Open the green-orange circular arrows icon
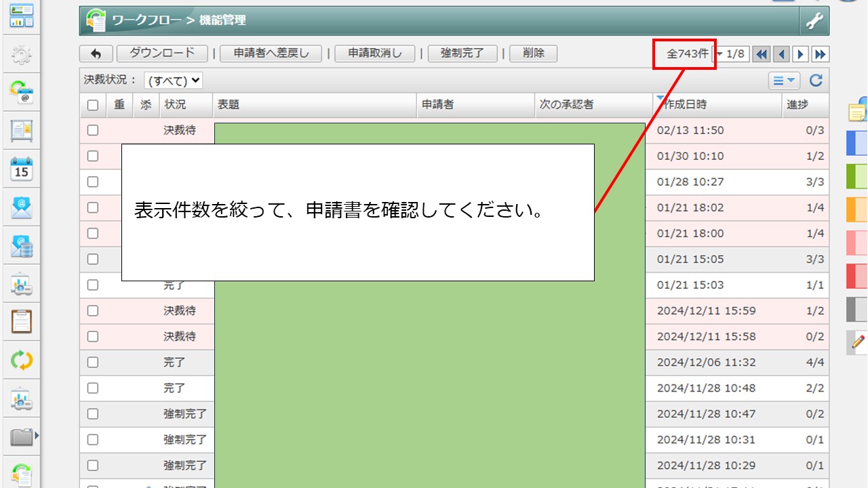 pyautogui.click(x=22, y=360)
